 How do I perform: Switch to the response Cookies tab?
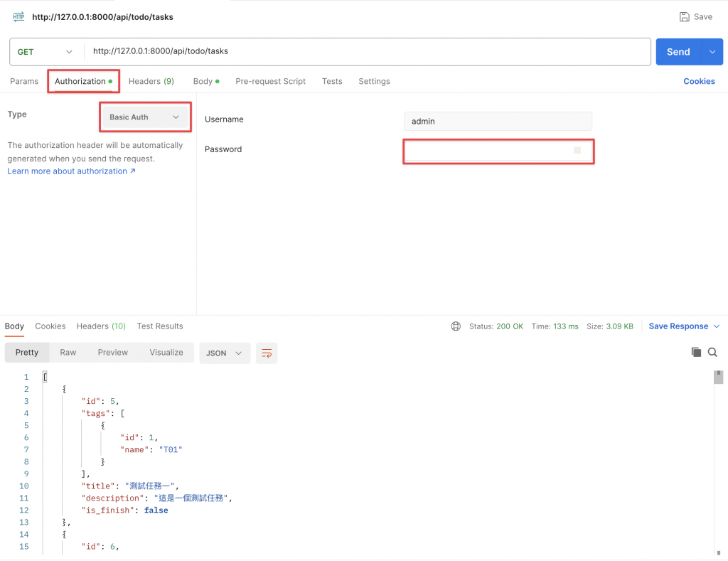click(x=50, y=326)
